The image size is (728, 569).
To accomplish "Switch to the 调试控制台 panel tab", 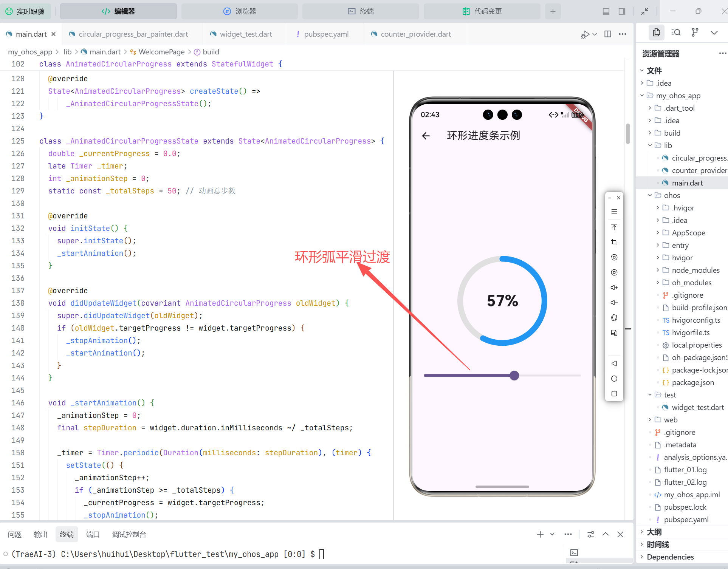I will pyautogui.click(x=129, y=534).
